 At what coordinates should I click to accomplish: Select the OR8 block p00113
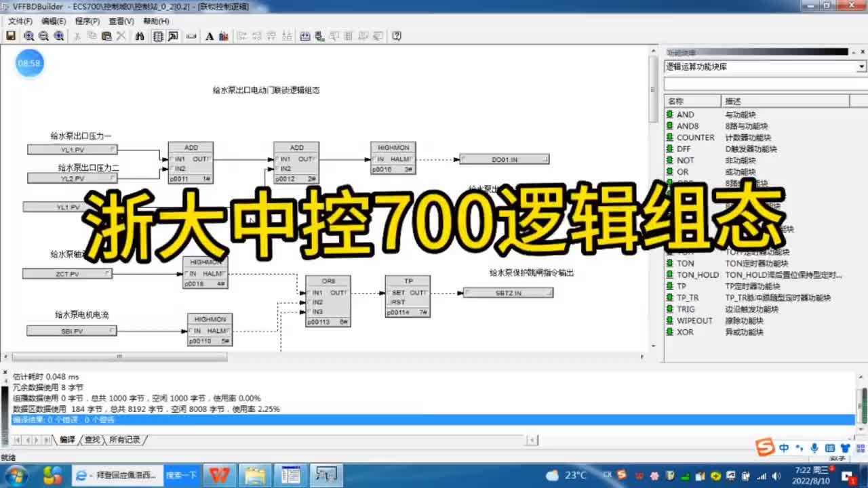[328, 301]
